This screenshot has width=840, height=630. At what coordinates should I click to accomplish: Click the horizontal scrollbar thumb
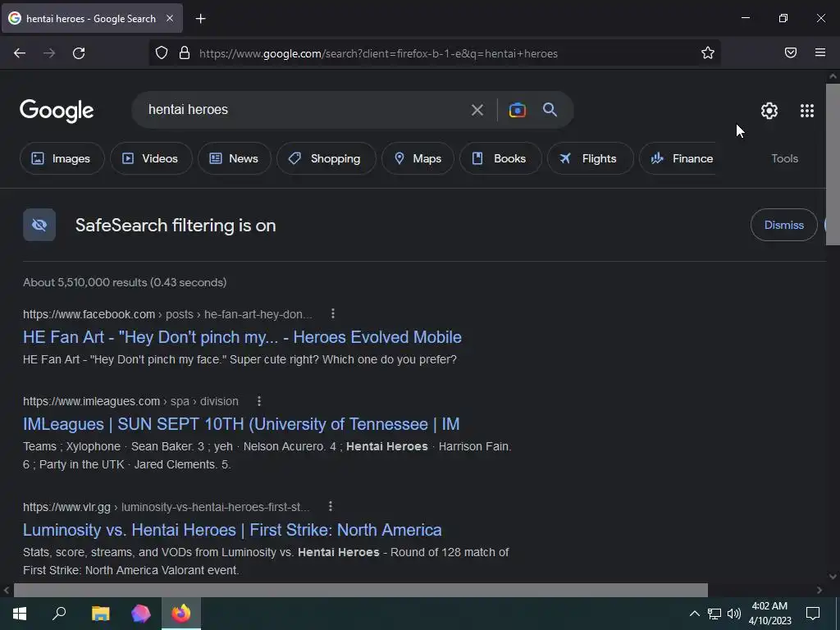pyautogui.click(x=361, y=590)
